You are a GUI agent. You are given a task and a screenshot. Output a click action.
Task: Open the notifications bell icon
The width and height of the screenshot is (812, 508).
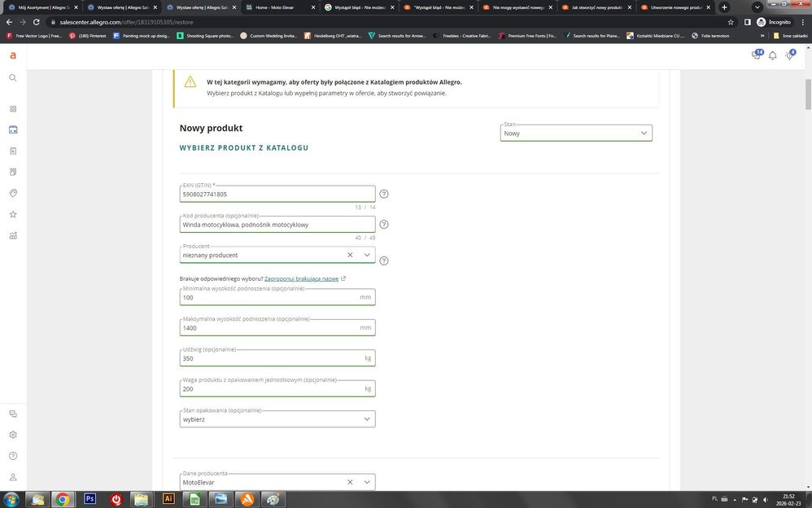773,55
